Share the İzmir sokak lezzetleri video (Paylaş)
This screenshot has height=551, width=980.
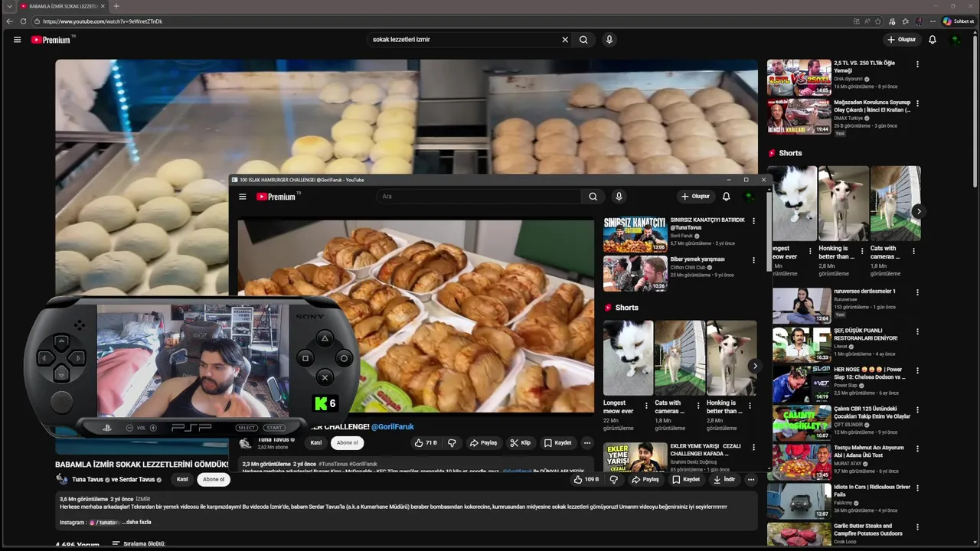click(645, 480)
